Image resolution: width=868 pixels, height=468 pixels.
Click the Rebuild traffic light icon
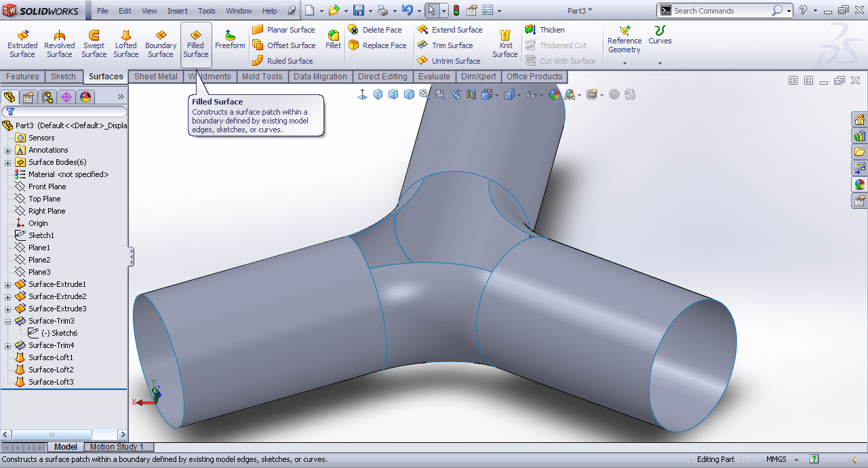point(456,10)
